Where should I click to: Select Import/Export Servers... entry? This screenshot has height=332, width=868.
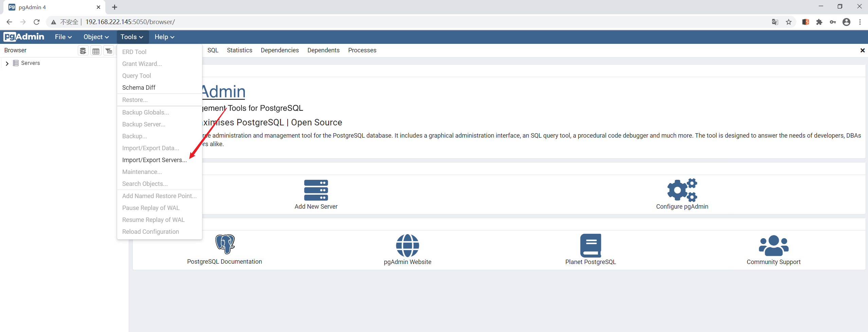(160, 160)
